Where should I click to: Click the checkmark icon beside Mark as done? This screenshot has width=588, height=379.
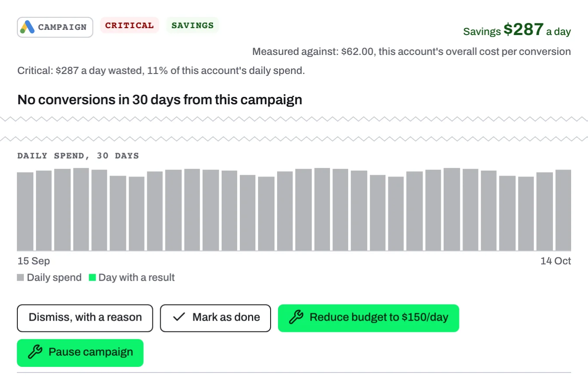click(178, 318)
